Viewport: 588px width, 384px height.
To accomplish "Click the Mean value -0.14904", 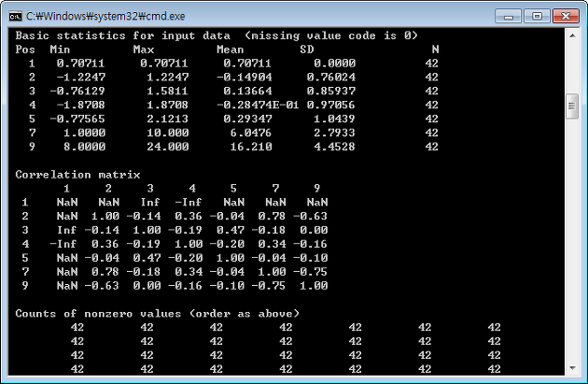I will point(245,77).
